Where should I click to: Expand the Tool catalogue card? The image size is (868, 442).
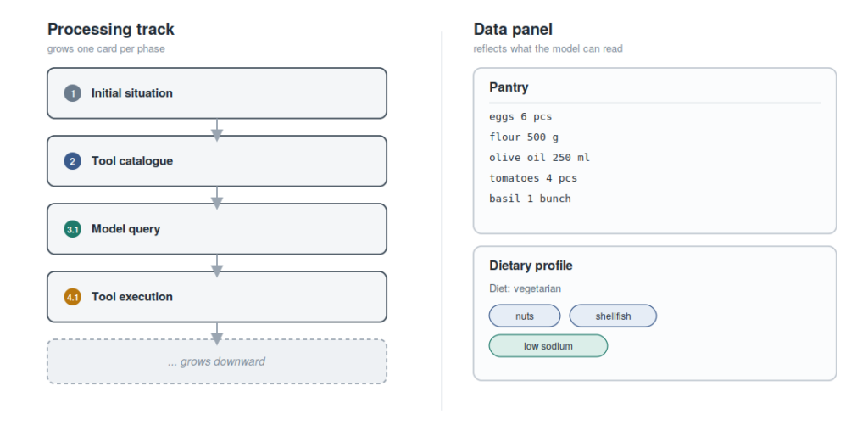[x=217, y=161]
